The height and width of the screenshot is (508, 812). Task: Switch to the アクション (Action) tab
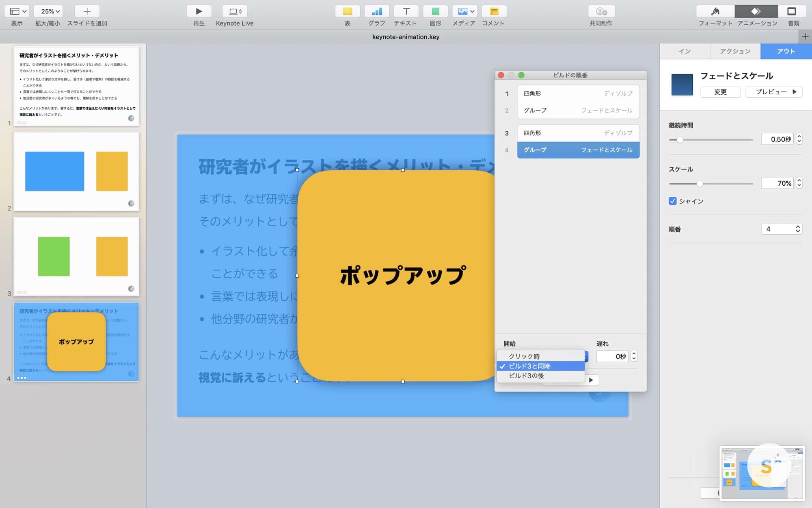[735, 51]
